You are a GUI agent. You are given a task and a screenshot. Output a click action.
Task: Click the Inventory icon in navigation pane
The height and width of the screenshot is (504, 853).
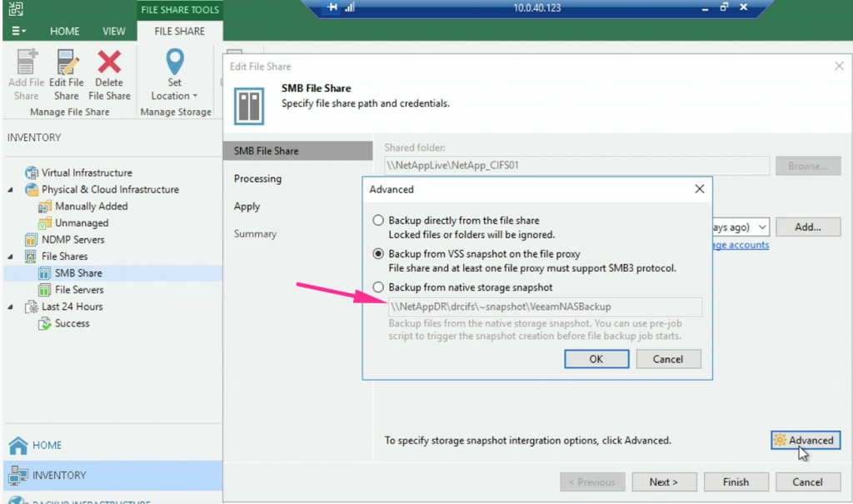click(18, 475)
